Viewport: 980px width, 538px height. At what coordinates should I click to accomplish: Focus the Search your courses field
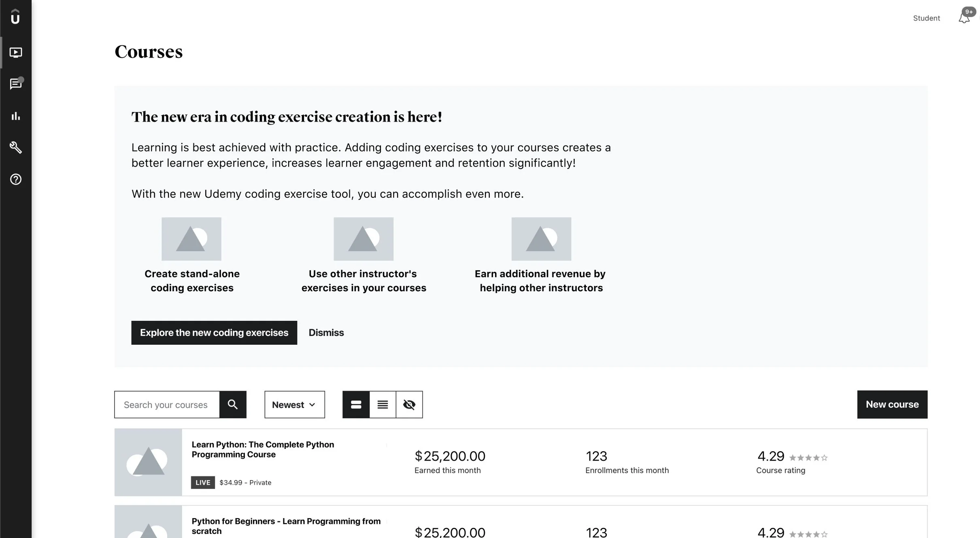tap(167, 404)
